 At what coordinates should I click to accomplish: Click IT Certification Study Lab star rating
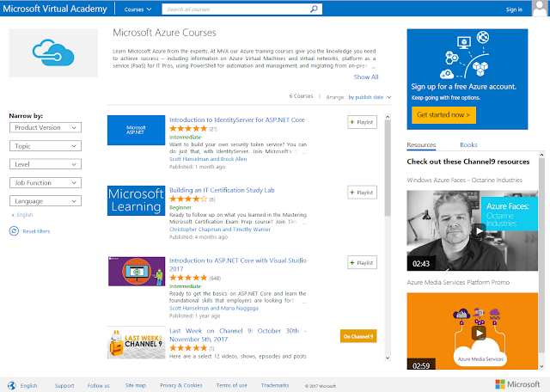188,199
